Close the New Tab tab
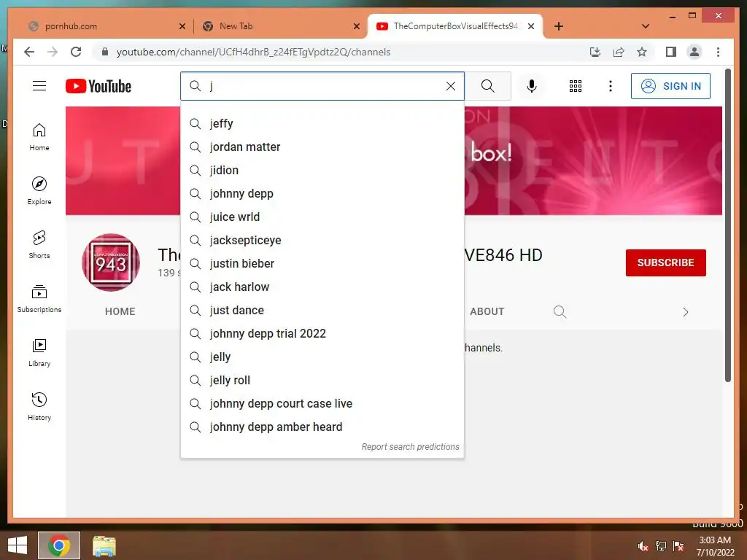Screen dimensions: 747x560 [356, 27]
